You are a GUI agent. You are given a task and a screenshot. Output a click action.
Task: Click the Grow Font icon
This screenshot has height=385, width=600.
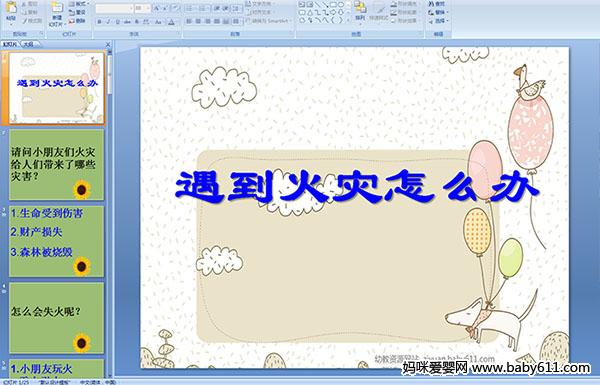click(x=157, y=8)
